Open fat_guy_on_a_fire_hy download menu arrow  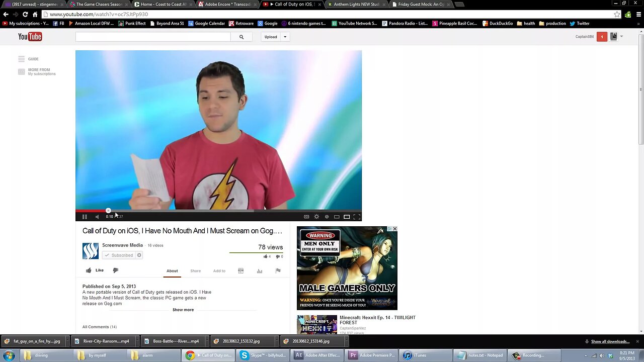[66, 341]
